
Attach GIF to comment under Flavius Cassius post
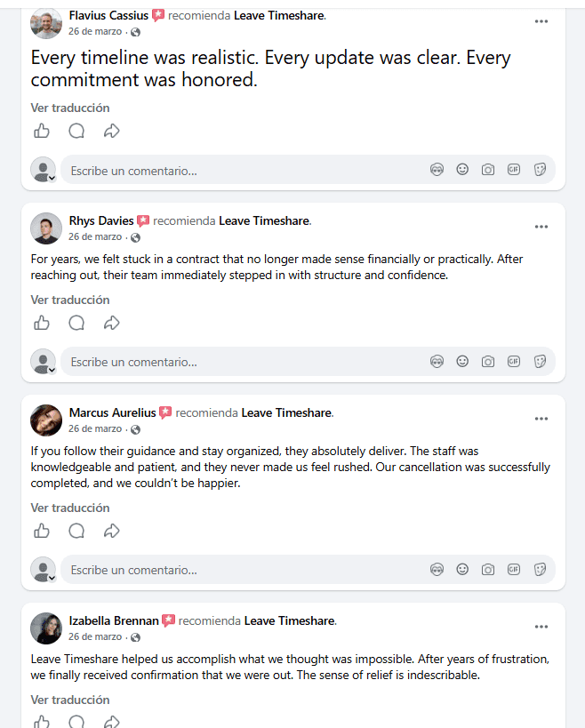coord(514,170)
